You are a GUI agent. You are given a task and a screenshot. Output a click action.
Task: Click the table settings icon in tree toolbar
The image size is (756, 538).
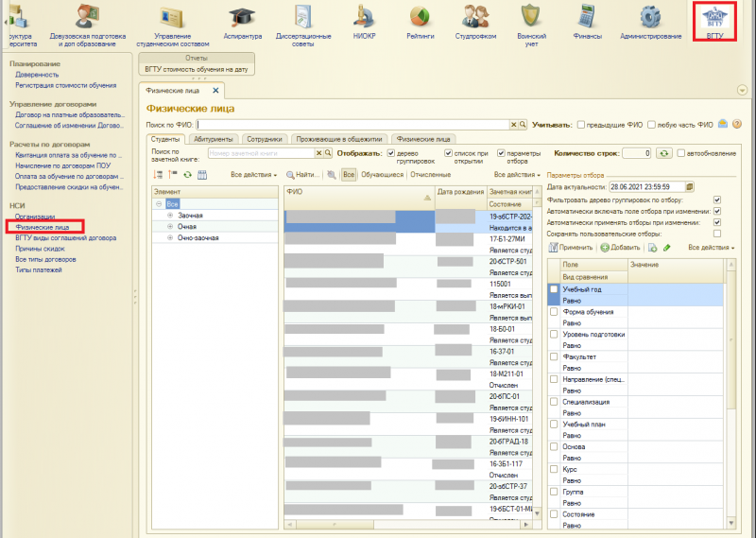pyautogui.click(x=202, y=175)
